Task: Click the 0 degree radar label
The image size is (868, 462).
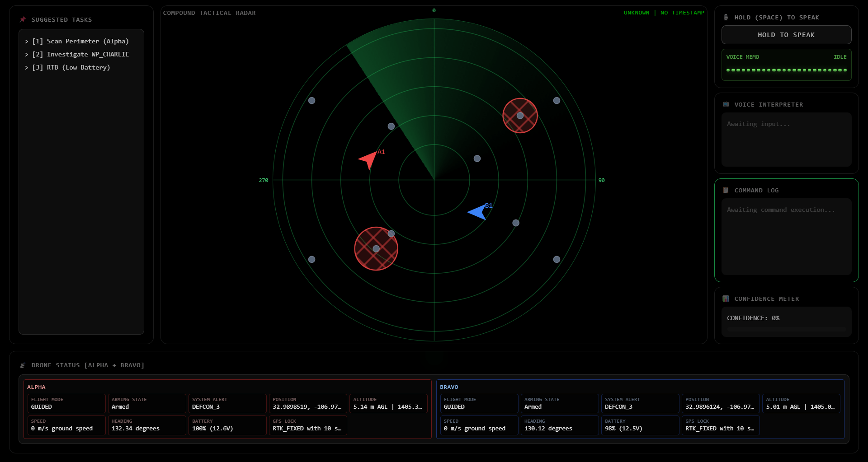Action: [434, 10]
